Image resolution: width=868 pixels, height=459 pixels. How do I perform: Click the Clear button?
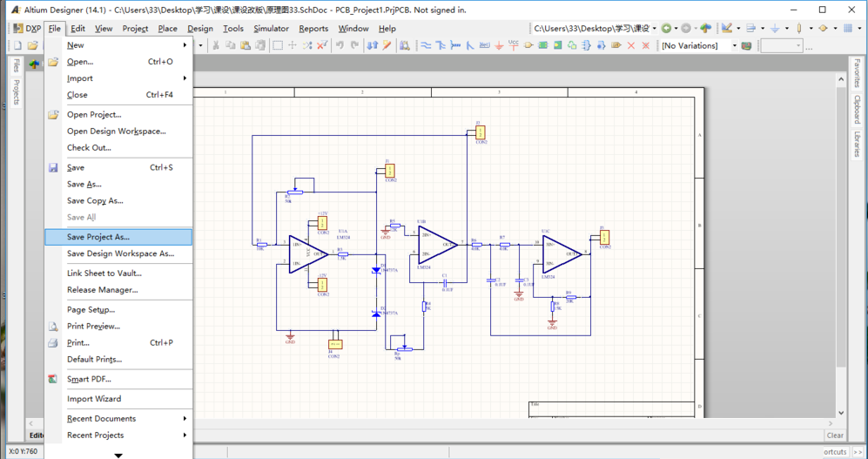point(835,435)
